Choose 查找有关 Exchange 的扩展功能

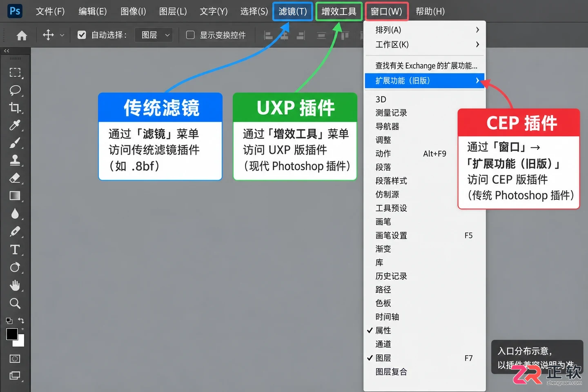coord(425,65)
